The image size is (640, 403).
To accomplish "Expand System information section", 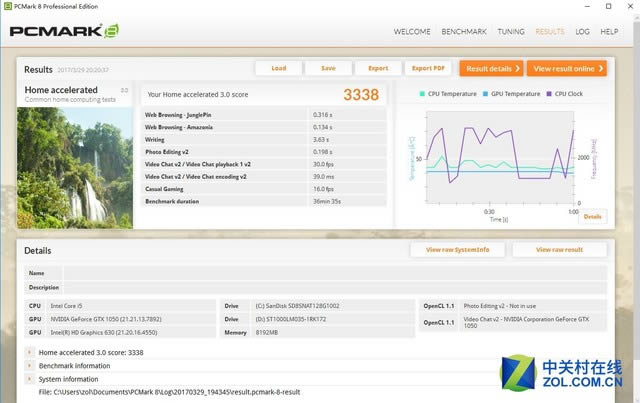I will (x=29, y=379).
